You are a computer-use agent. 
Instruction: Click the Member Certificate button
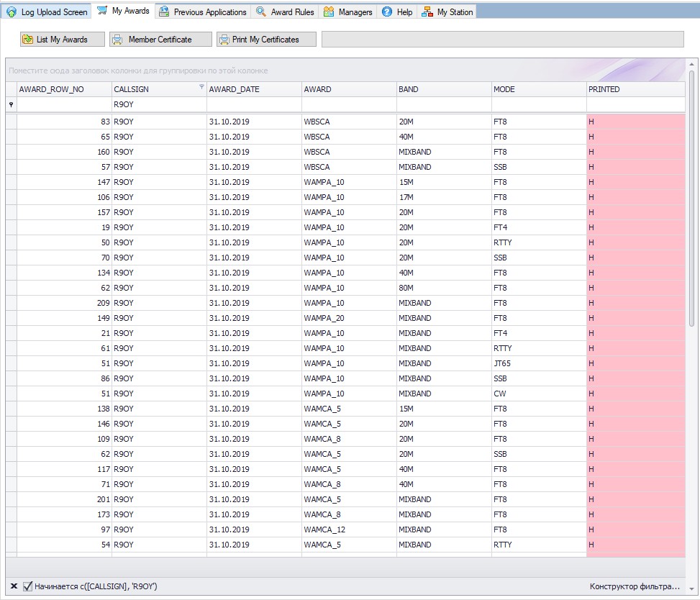160,40
